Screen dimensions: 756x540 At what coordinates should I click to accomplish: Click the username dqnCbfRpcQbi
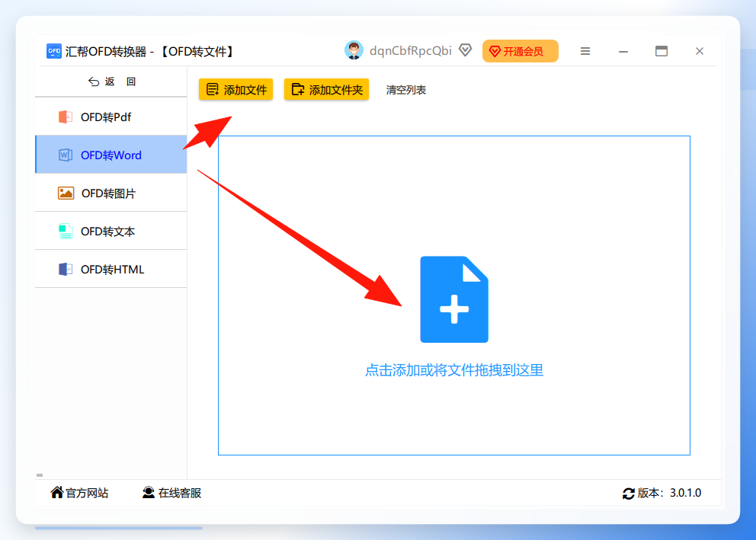click(x=410, y=50)
